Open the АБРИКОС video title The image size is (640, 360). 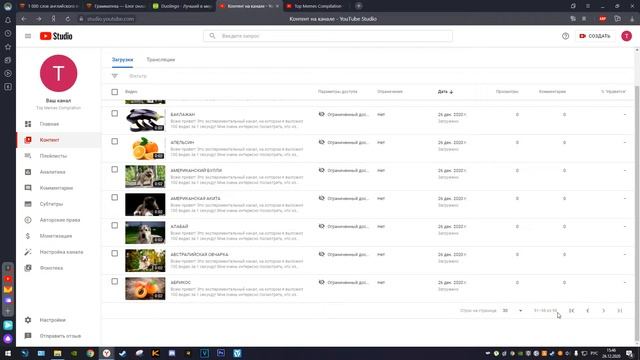(180, 282)
